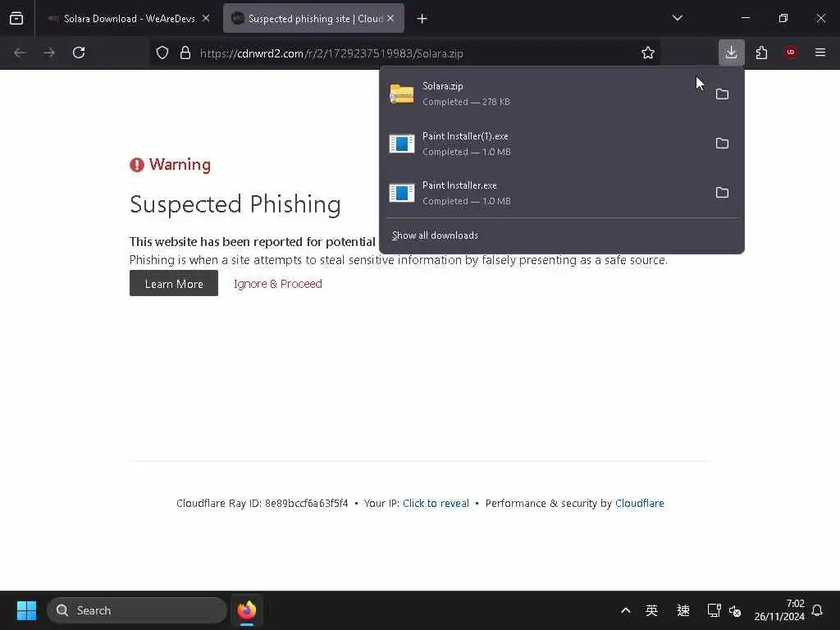Image resolution: width=840 pixels, height=630 pixels.
Task: Open the Firefox application menu
Action: [820, 52]
